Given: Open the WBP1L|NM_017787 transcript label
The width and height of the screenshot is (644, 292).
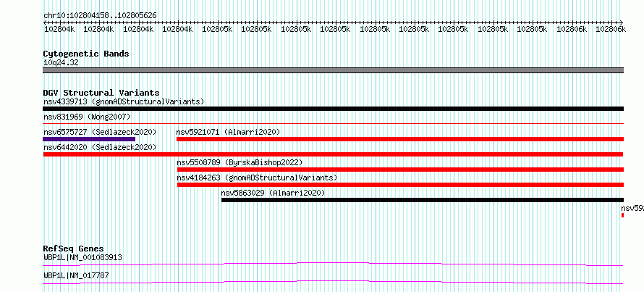Looking at the screenshot, I should point(76,275).
